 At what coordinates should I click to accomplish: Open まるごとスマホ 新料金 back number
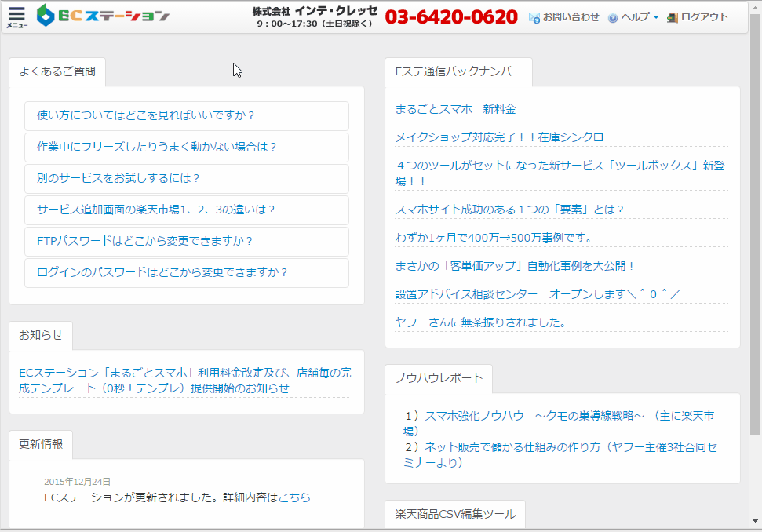pyautogui.click(x=455, y=109)
